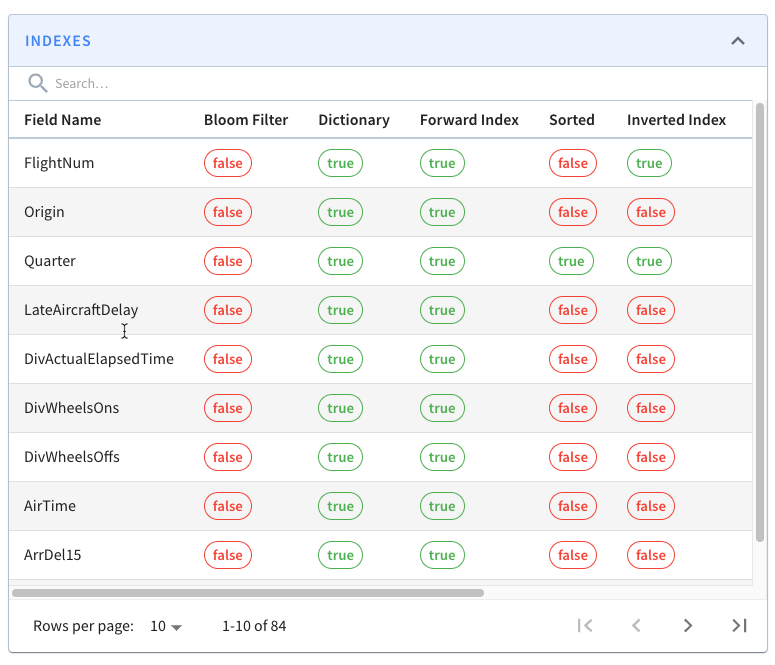The image size is (775, 665).
Task: Go to the first page
Action: click(x=586, y=626)
